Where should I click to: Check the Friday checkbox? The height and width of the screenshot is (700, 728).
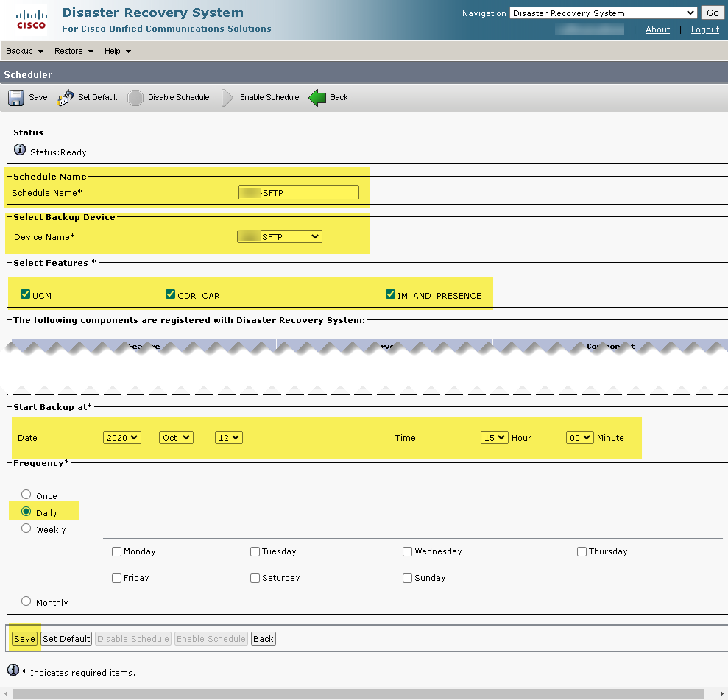(x=116, y=578)
